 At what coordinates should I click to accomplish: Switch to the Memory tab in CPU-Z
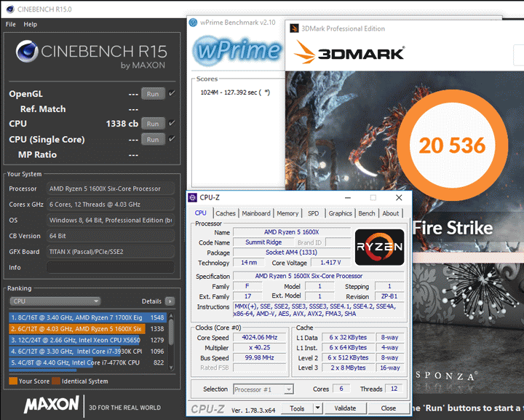point(287,213)
